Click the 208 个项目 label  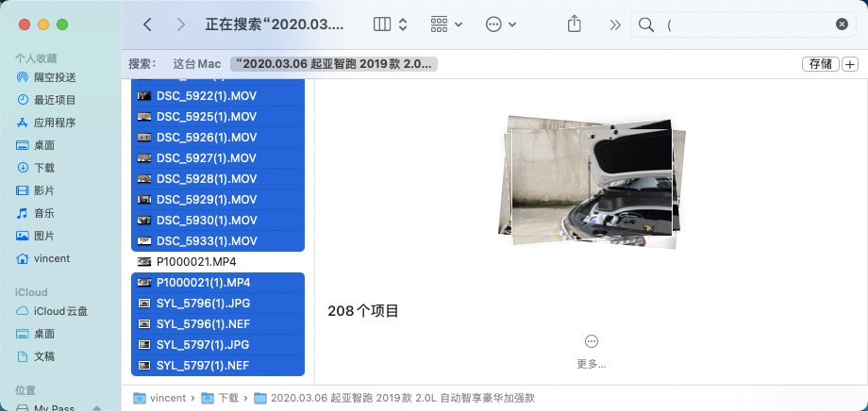pos(363,311)
